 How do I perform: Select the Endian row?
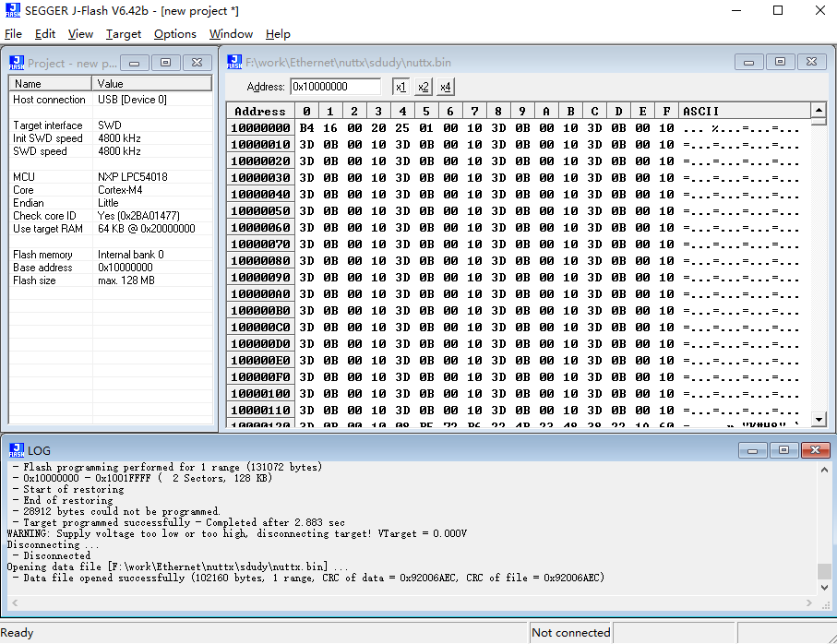[x=111, y=203]
